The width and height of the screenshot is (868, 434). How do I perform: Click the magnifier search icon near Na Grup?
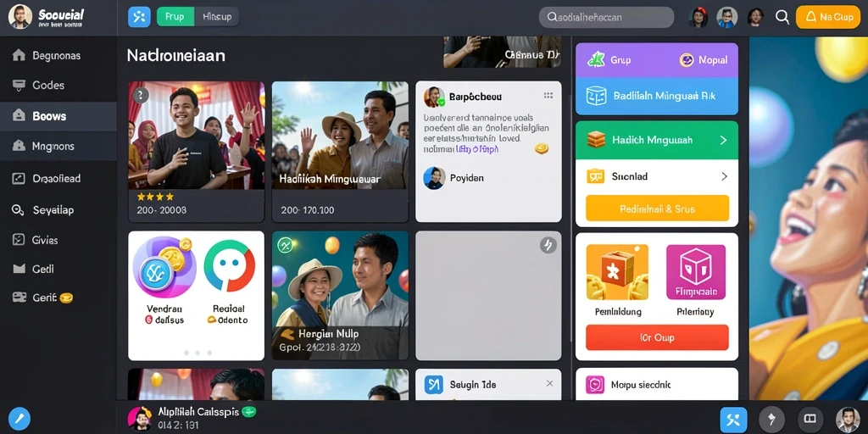[782, 17]
